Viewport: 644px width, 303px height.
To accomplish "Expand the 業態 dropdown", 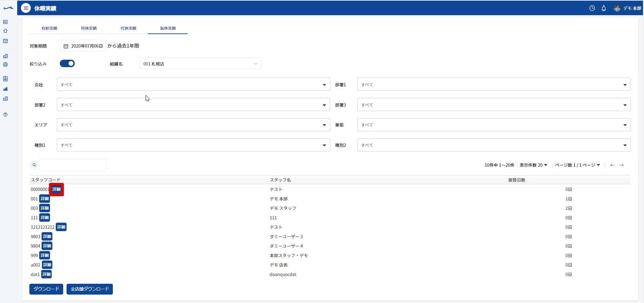I will 494,125.
